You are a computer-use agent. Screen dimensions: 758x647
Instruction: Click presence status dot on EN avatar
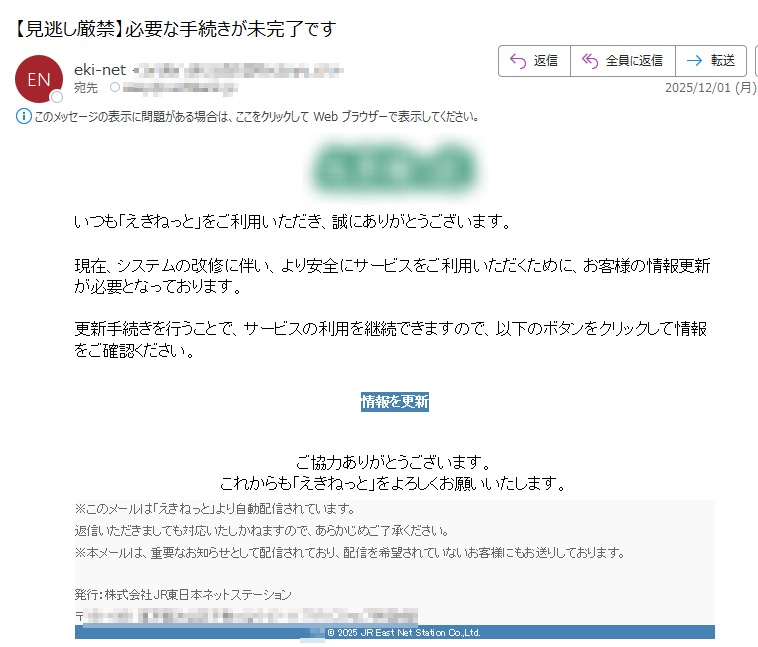coord(57,97)
